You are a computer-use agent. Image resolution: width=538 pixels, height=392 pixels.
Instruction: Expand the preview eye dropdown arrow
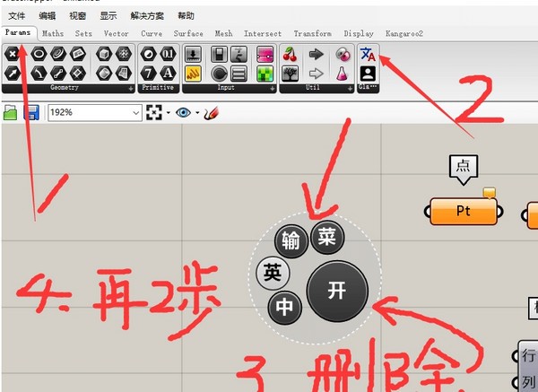pos(197,113)
